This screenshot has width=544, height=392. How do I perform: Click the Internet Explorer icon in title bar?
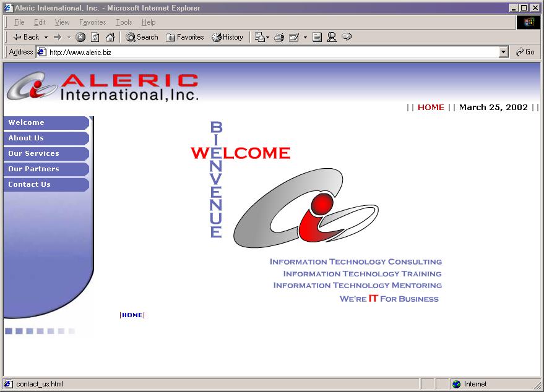point(8,8)
